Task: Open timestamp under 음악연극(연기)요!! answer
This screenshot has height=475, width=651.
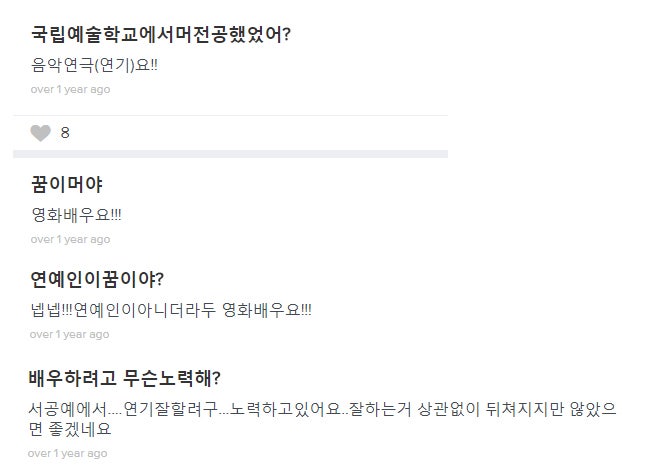Action: pos(70,89)
